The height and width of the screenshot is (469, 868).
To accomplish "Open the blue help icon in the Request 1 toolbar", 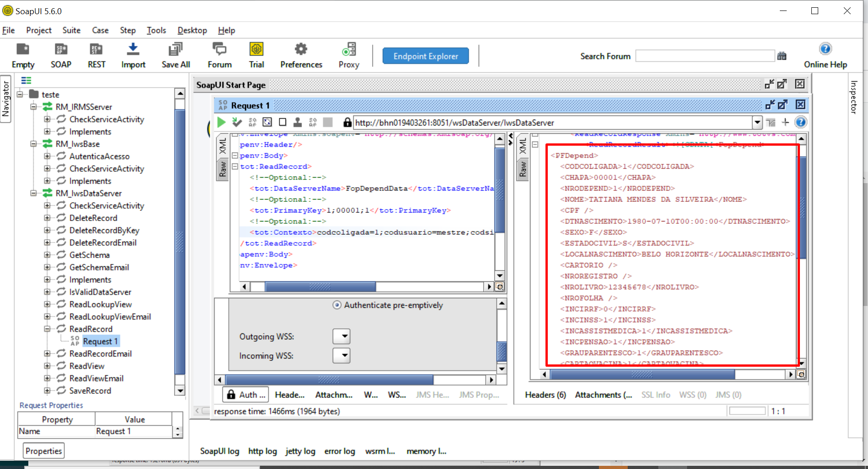I will tap(800, 122).
